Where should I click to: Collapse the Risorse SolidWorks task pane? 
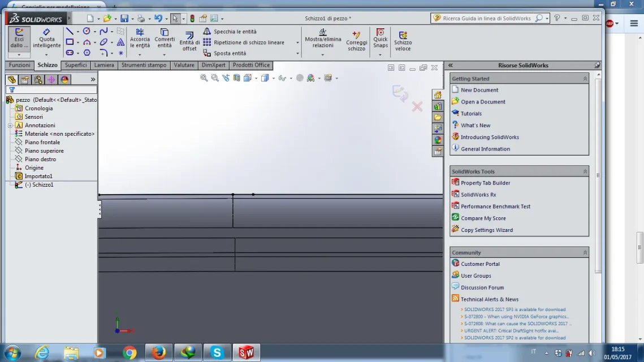pos(450,65)
